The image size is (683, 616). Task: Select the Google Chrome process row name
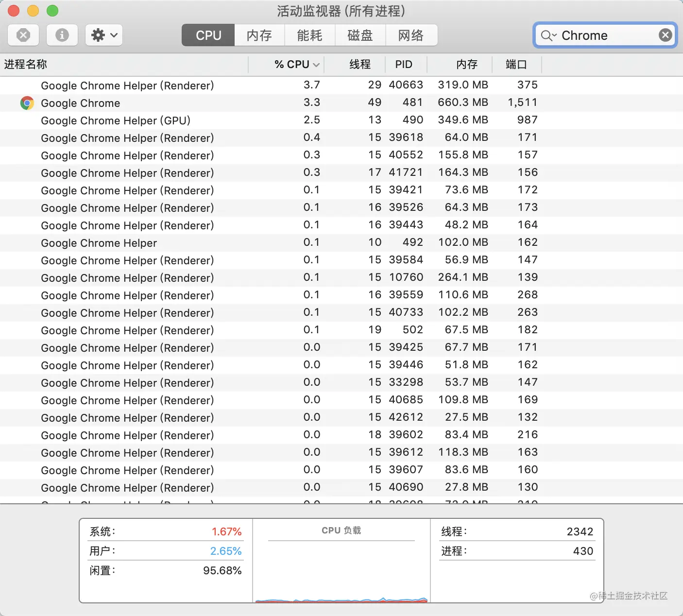click(81, 103)
